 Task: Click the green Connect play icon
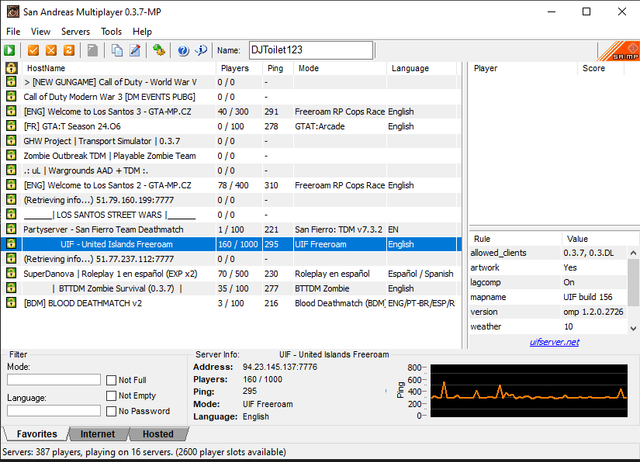[x=9, y=50]
